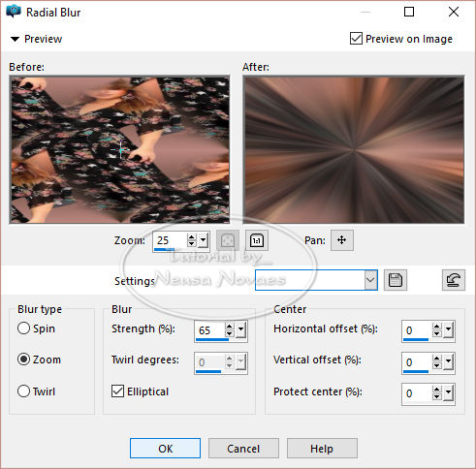The image size is (476, 469).
Task: Collapse the Preview section triangle
Action: (x=15, y=39)
